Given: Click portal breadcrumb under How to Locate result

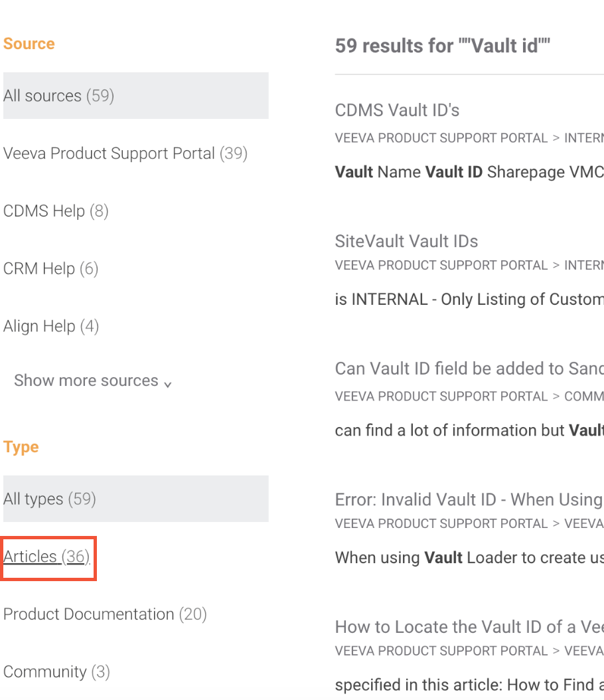Looking at the screenshot, I should pos(441,652).
